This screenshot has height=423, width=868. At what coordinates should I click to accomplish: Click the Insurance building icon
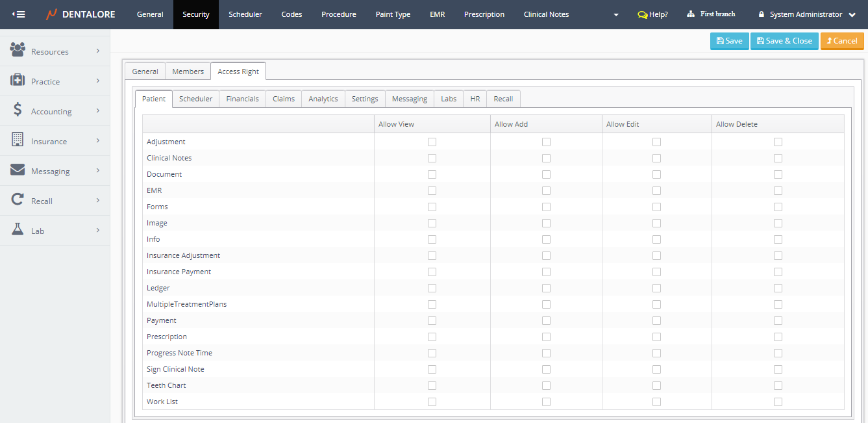18,140
